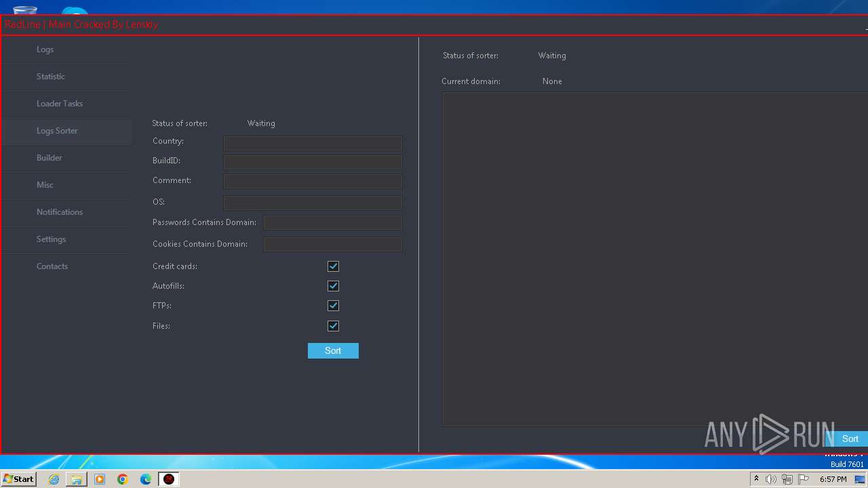Focus the Comment input field
This screenshot has width=868, height=488.
pos(313,181)
